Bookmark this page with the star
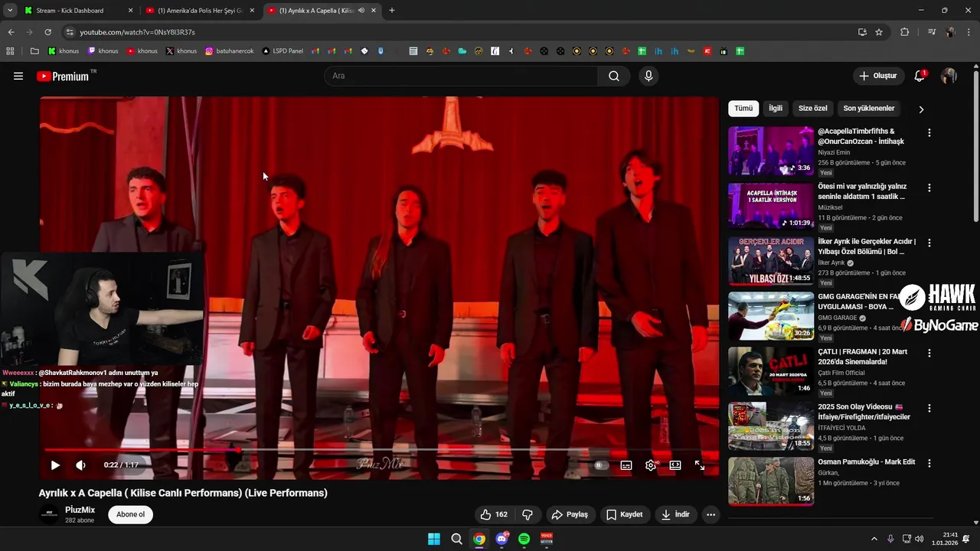The height and width of the screenshot is (551, 980). point(879,32)
